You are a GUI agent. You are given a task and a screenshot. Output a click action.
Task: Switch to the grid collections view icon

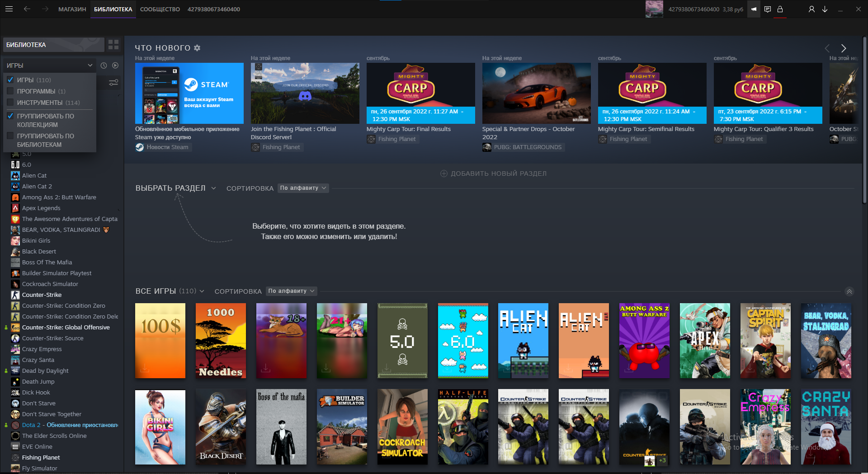tap(113, 45)
